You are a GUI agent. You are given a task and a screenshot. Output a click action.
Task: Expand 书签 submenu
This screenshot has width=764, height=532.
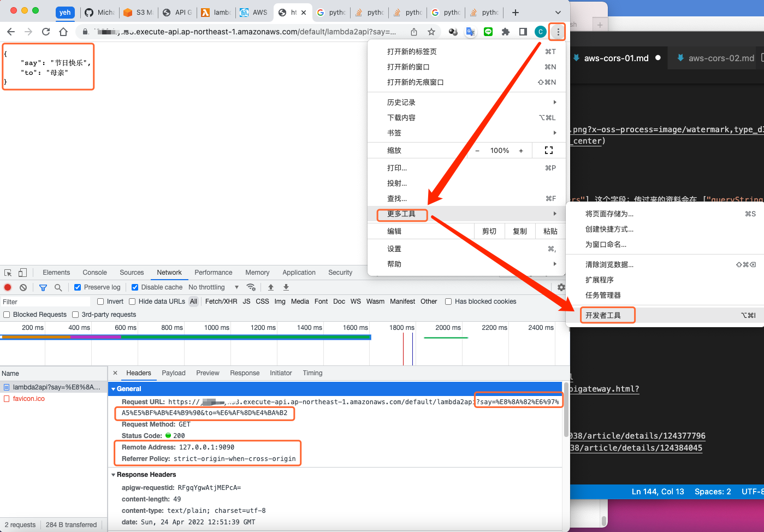click(x=466, y=133)
